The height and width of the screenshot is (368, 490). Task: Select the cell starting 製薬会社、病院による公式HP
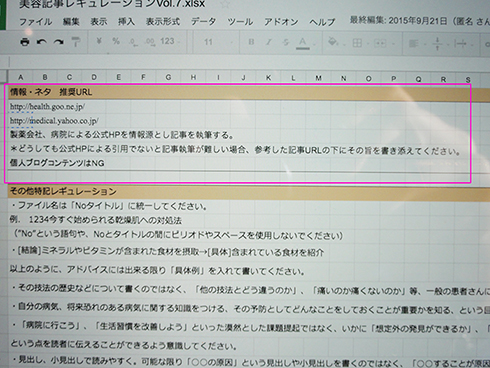(122, 135)
